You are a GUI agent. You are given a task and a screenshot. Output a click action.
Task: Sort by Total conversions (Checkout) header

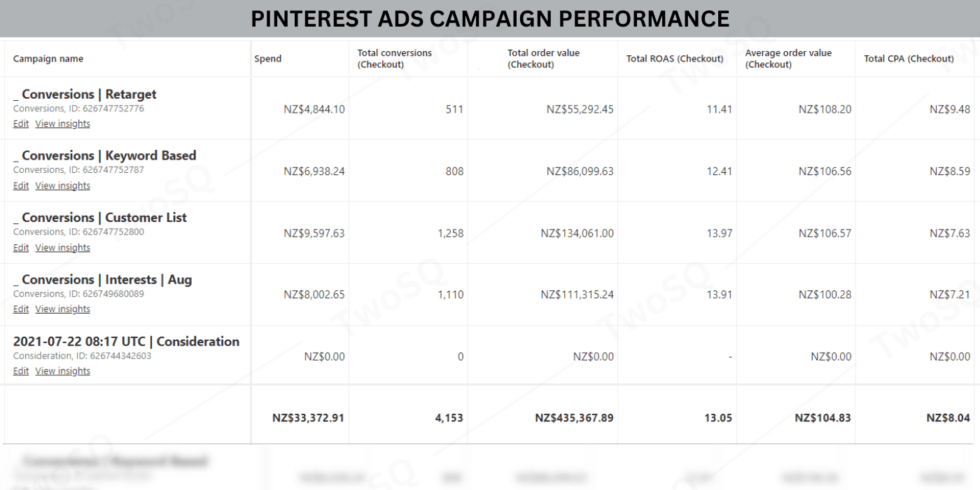(x=394, y=59)
